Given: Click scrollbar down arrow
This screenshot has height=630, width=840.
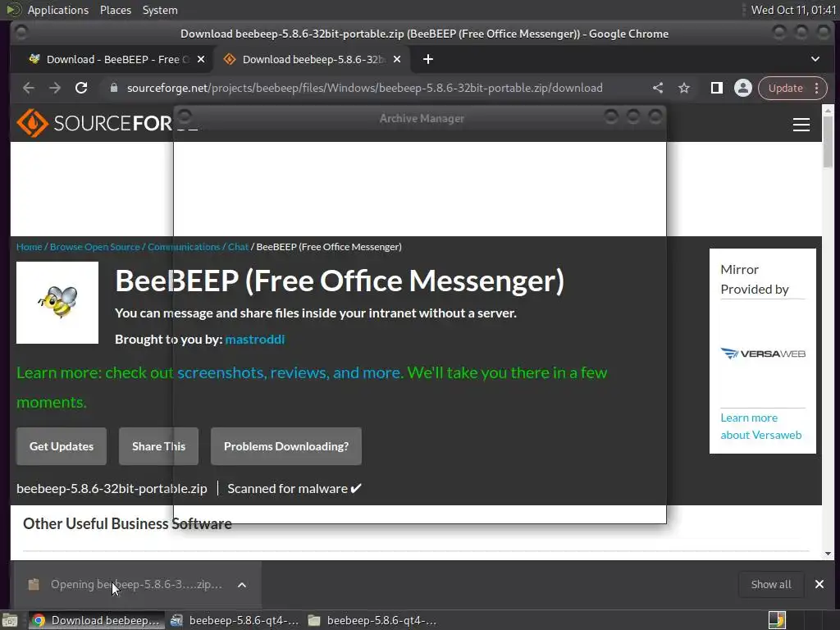Looking at the screenshot, I should click(829, 554).
